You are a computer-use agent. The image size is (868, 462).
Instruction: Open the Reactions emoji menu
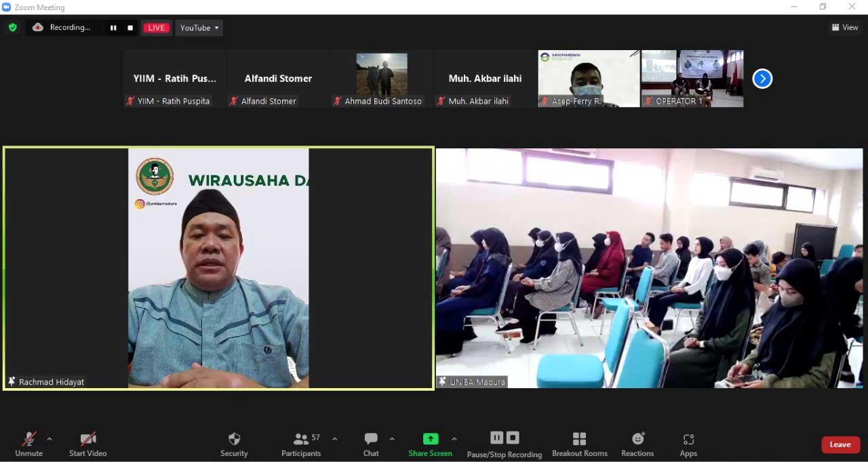click(x=637, y=444)
